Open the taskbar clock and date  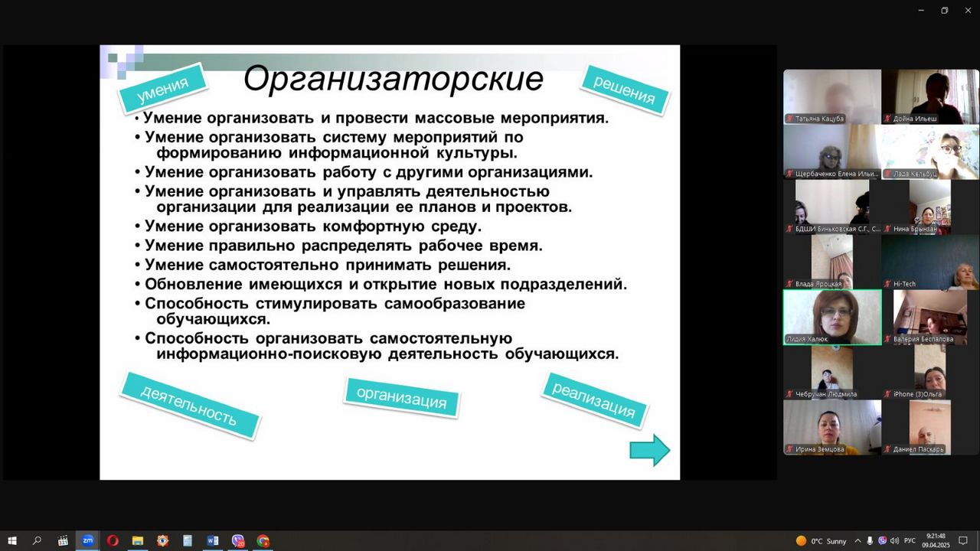[x=936, y=540]
